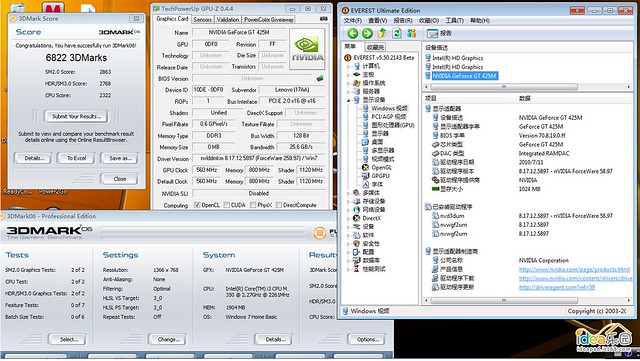
Task: Toggle the CUDA checkbox in GPU-Z
Action: (227, 205)
